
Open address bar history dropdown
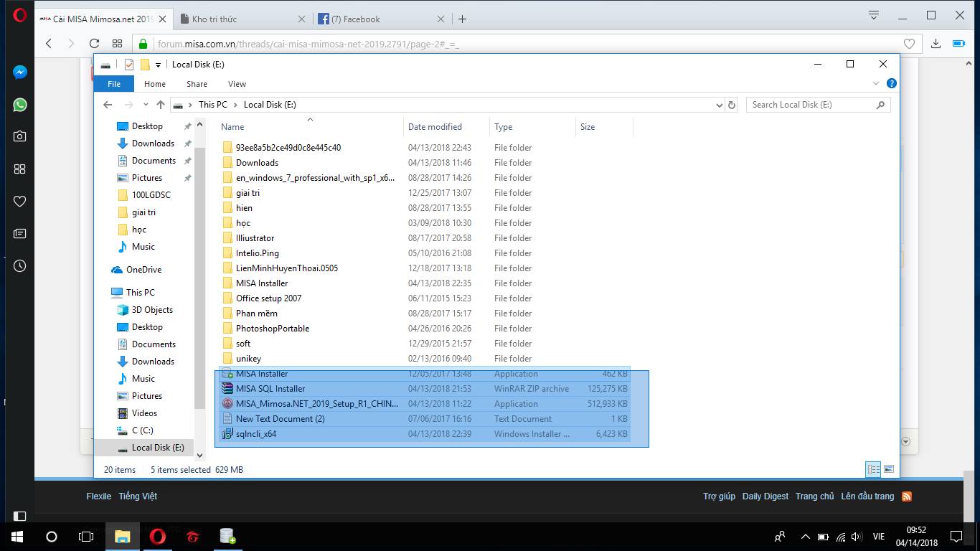point(720,105)
